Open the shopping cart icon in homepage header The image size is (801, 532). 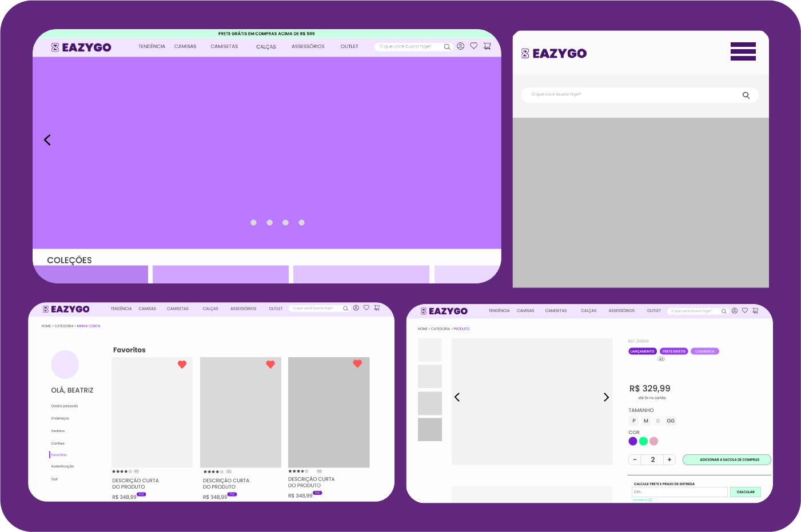coord(487,46)
